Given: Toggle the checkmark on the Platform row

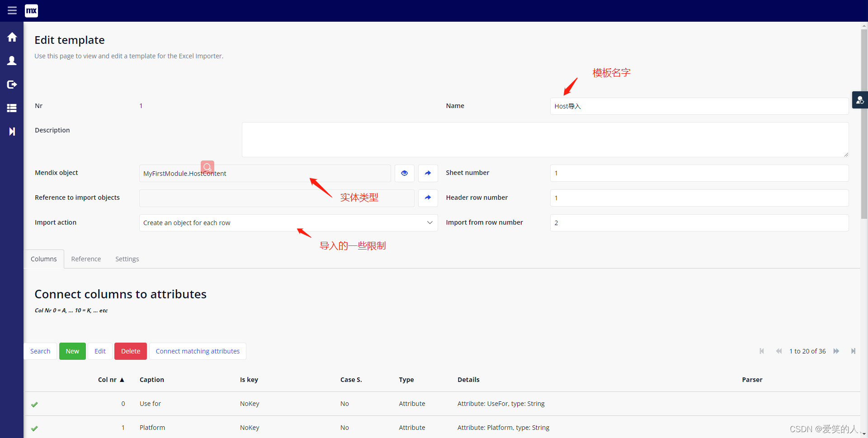Looking at the screenshot, I should click(34, 429).
